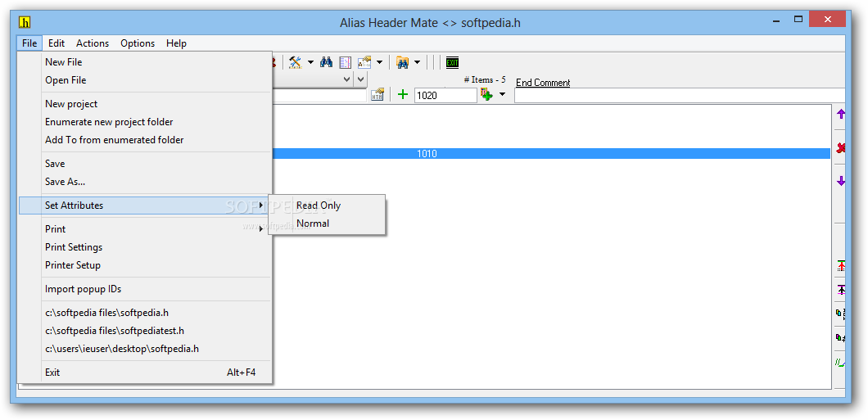Click the list sheet icon next to binoculars
The image size is (868, 420).
[x=346, y=62]
